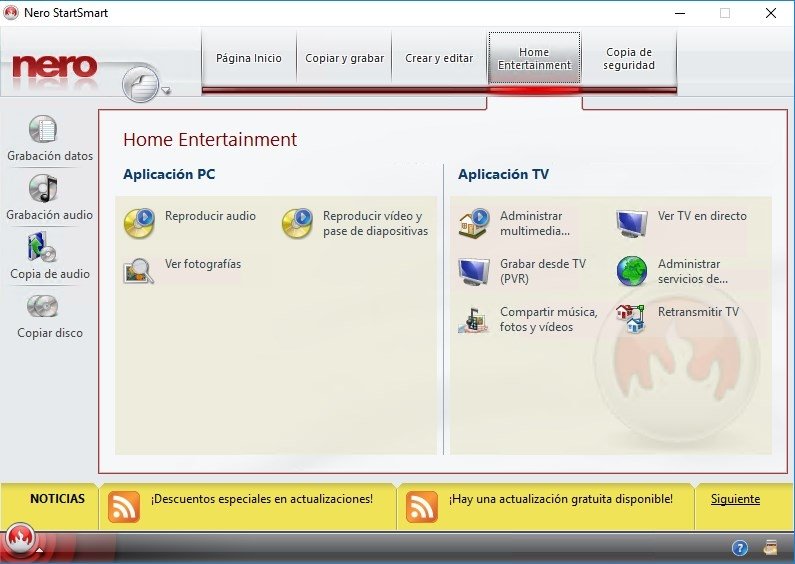
Task: Click the Administrar servicios de... label
Action: [693, 271]
